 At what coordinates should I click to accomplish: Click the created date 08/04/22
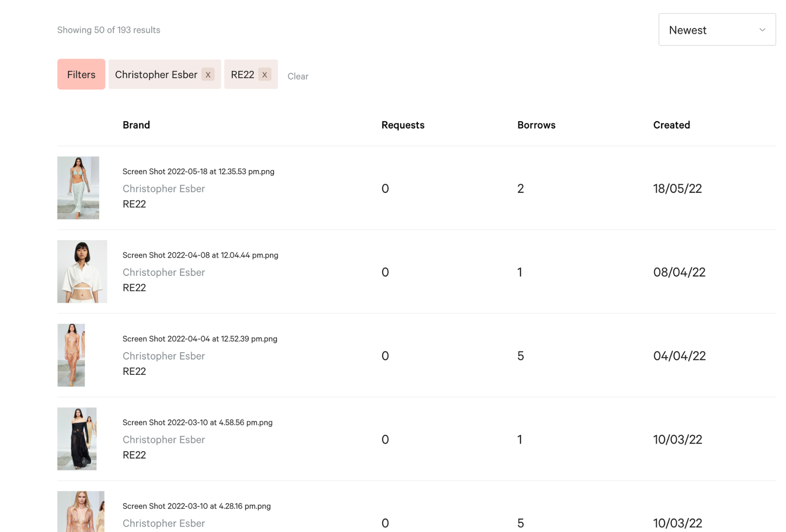[x=679, y=272]
